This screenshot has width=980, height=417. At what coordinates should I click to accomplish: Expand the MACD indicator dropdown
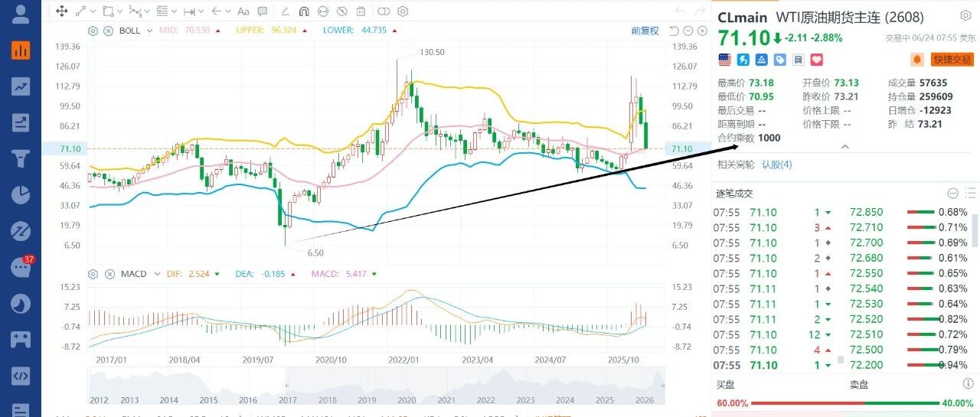click(x=155, y=274)
